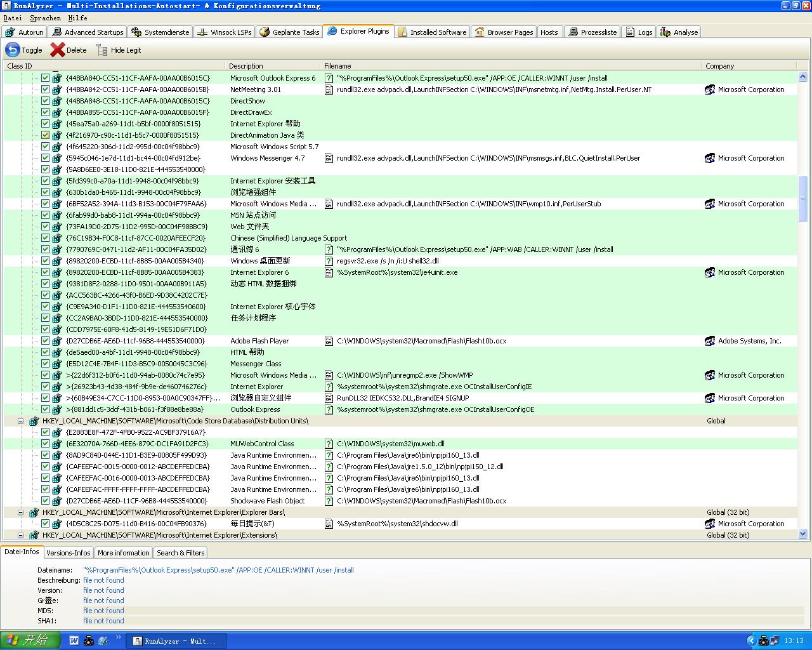
Task: Click the file icon beside the Flash10b.ocx path under Adobe Flash Player
Action: pyautogui.click(x=329, y=341)
